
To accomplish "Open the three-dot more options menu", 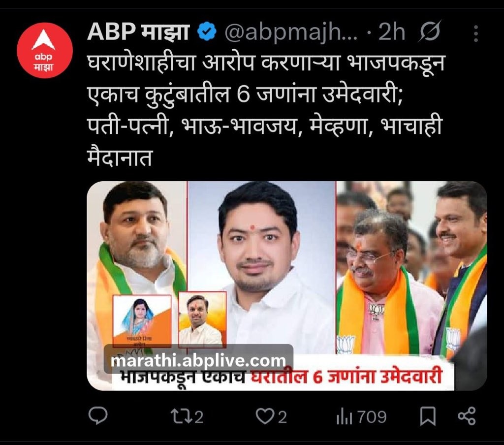I will [476, 33].
